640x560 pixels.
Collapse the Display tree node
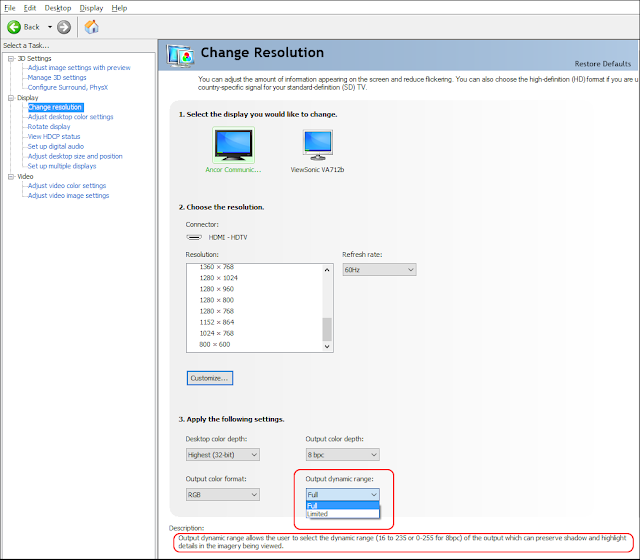(x=11, y=98)
